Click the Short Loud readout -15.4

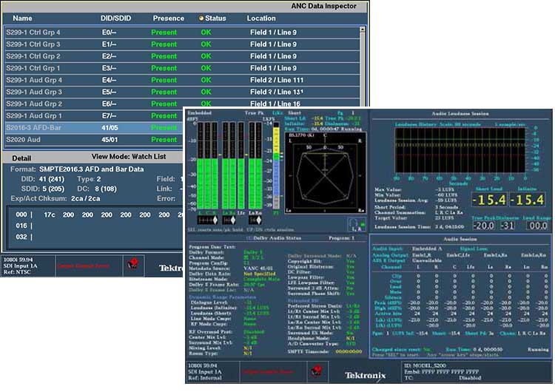click(x=489, y=200)
